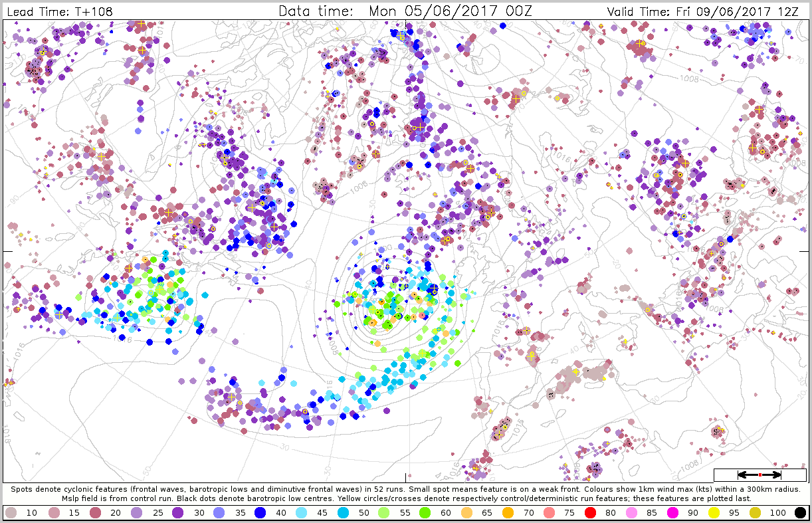Viewport: 812px width, 523px height.
Task: Click the legend label '10'
Action: (x=31, y=513)
